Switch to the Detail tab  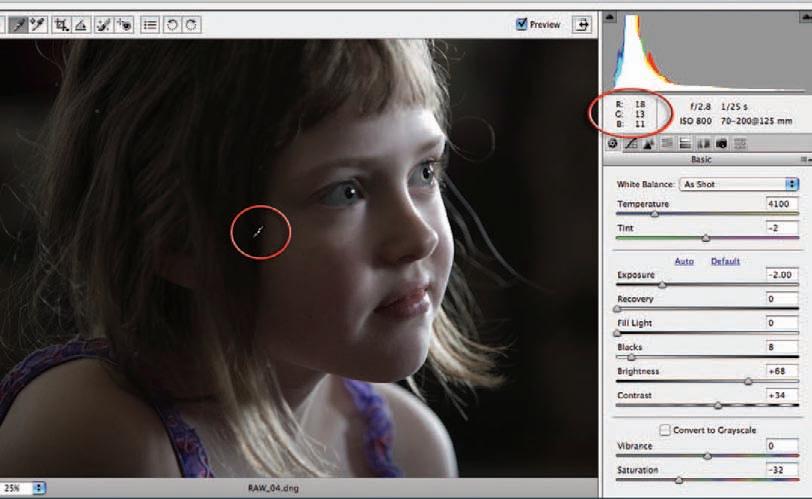point(648,143)
